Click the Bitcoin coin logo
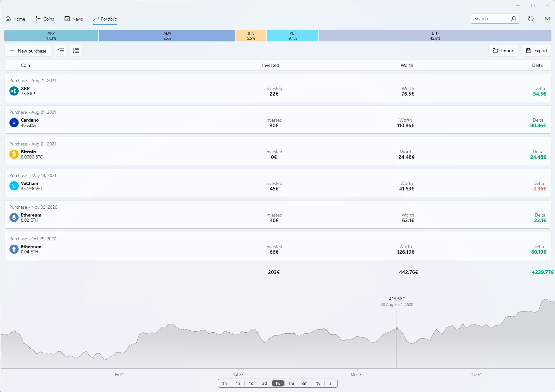555x392 pixels. pyautogui.click(x=14, y=154)
